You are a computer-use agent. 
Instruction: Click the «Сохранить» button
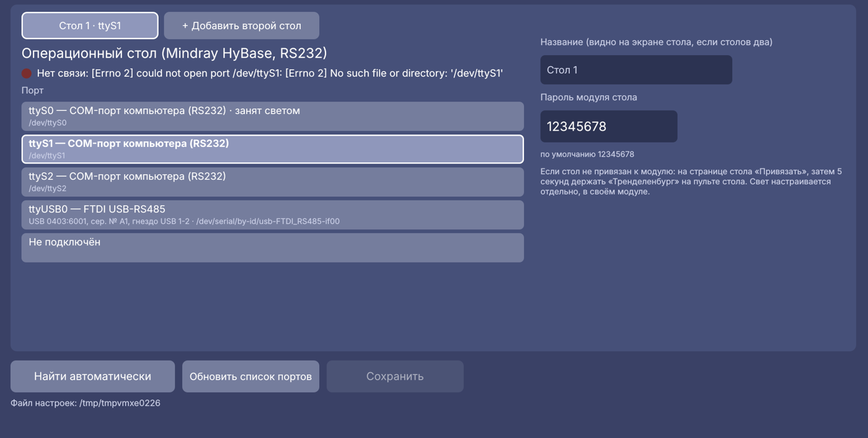[395, 376]
